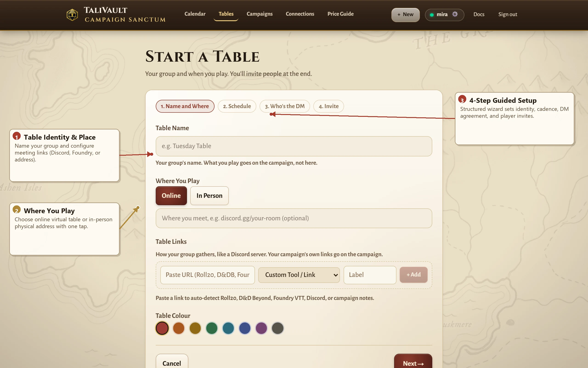This screenshot has width=588, height=368.
Task: Focus the Table Name input field
Action: click(294, 146)
